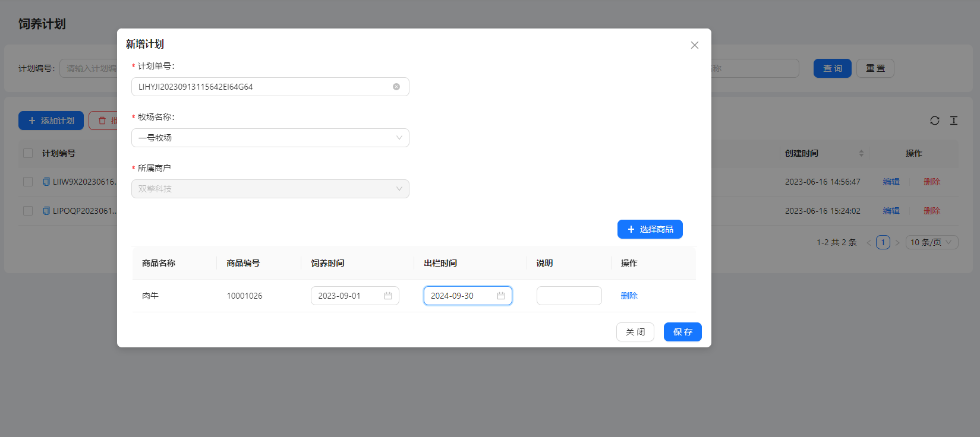Copy plan number LIIW9X20230616 via copy icon
980x437 pixels.
click(46, 182)
